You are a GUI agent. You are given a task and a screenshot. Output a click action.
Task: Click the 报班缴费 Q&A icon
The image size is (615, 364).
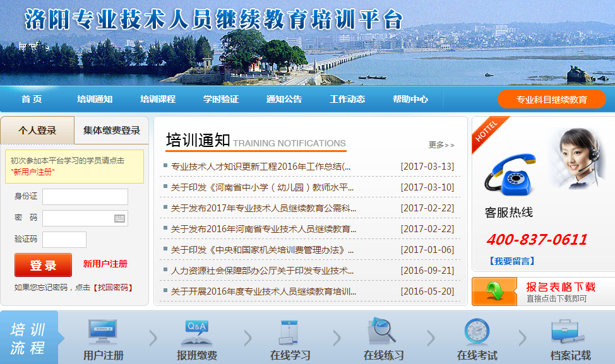coord(196,332)
